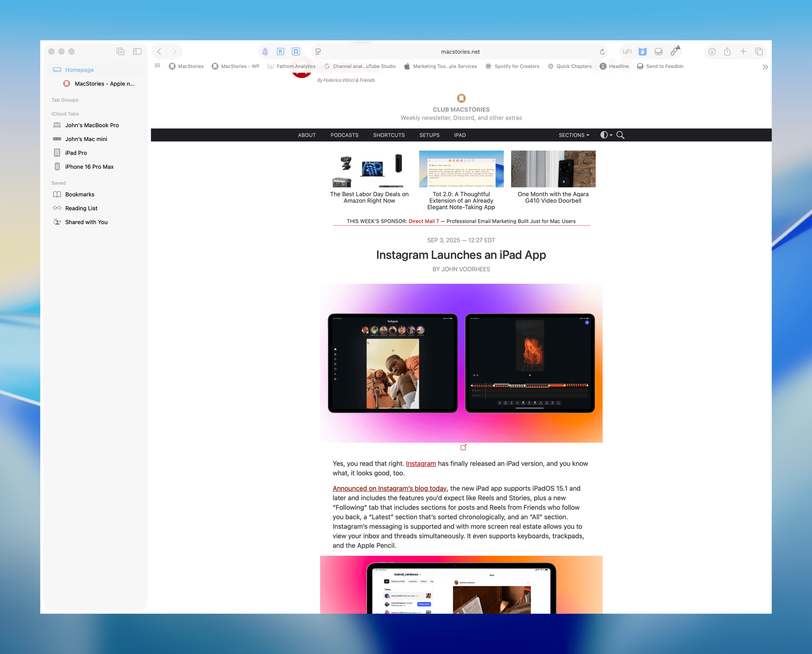This screenshot has width=812, height=654.
Task: Open the Downloads toolbar icon
Action: pyautogui.click(x=712, y=52)
